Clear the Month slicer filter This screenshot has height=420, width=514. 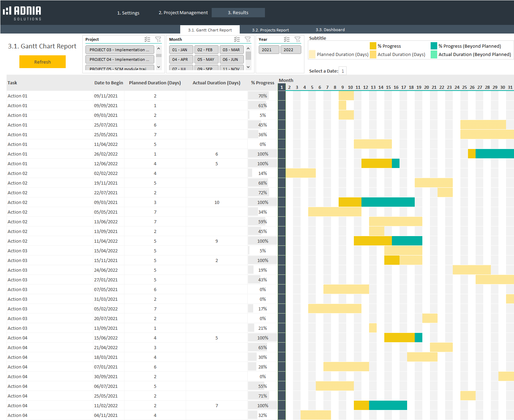tap(248, 39)
